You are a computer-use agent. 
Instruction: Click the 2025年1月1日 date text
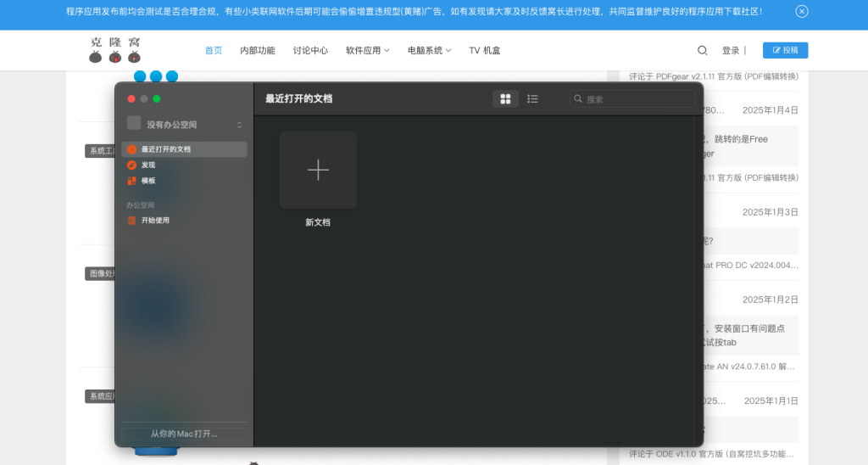pos(771,401)
